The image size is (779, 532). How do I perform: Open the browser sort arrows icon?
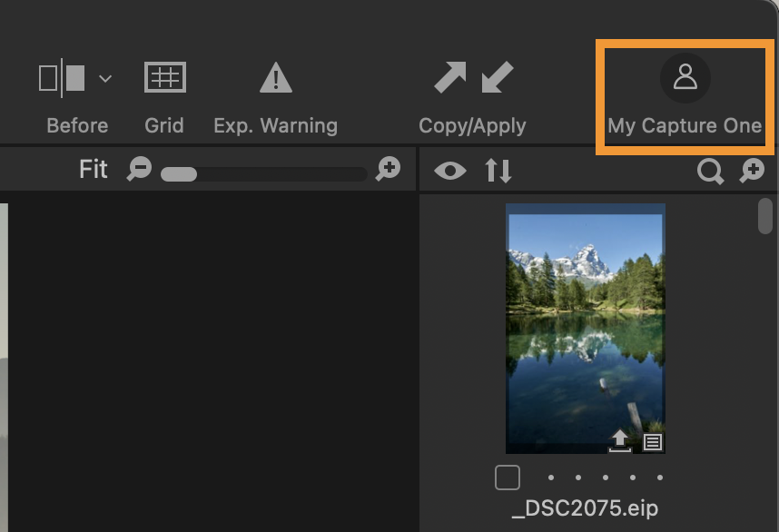click(x=498, y=171)
